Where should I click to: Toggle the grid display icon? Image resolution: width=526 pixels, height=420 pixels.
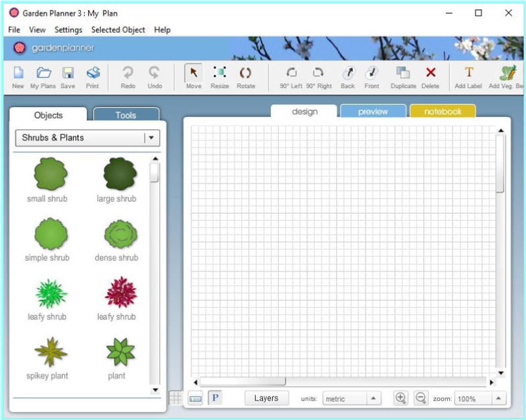175,398
